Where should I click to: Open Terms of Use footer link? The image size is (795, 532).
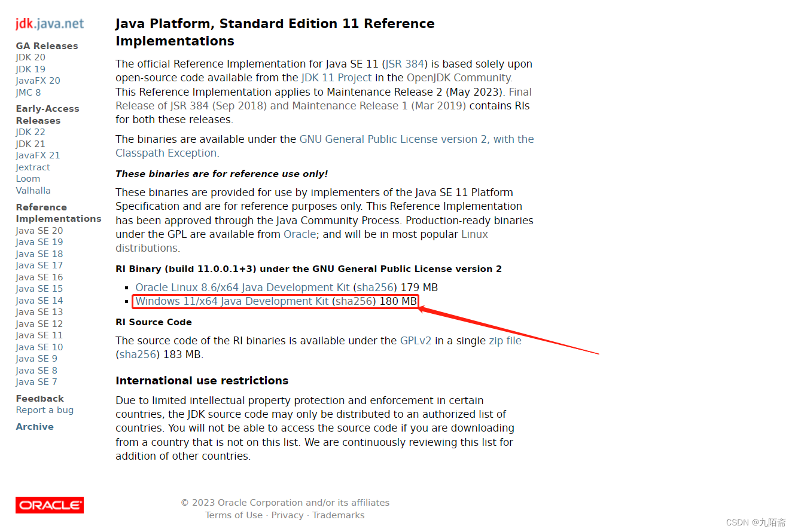click(234, 515)
